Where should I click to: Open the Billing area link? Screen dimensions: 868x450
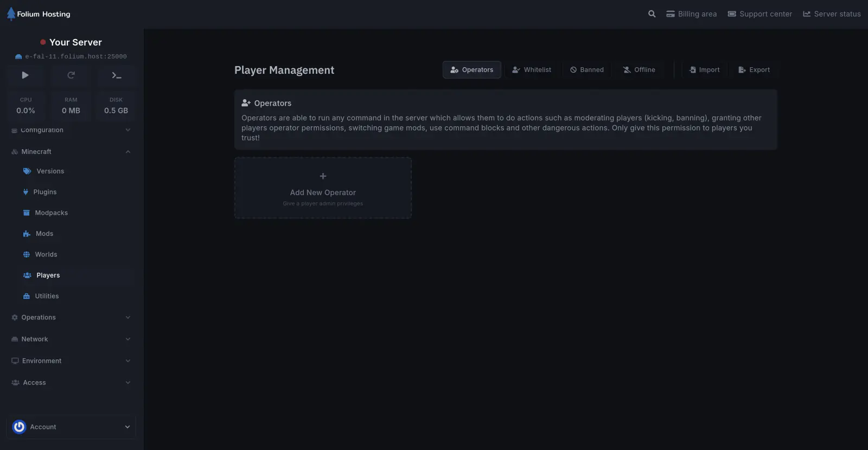click(x=692, y=14)
